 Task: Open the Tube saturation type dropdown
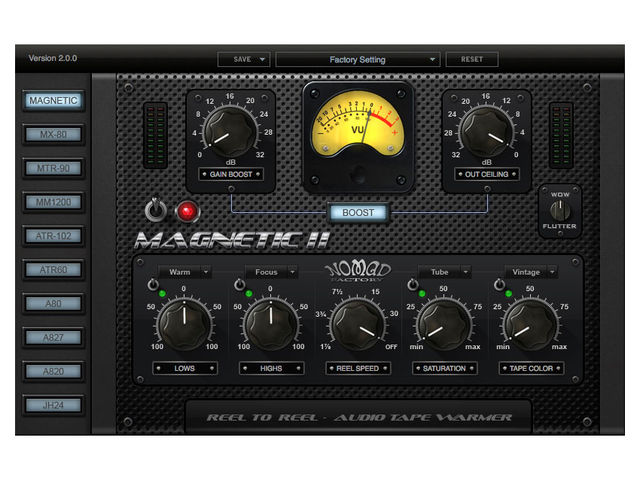pos(444,272)
